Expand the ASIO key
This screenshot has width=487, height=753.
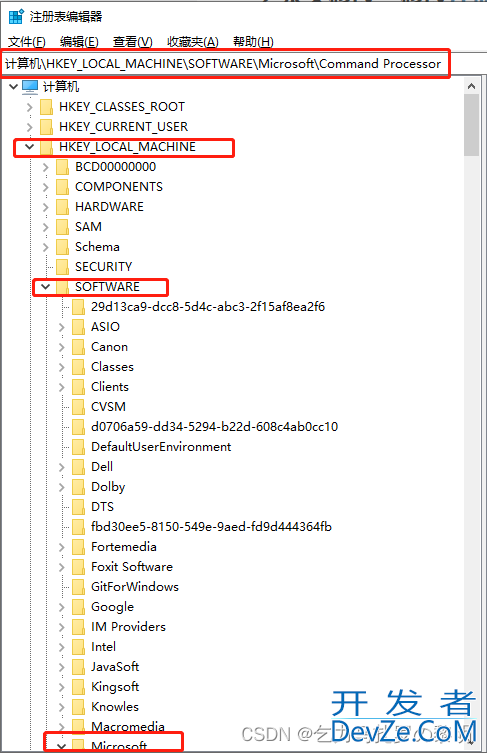61,327
